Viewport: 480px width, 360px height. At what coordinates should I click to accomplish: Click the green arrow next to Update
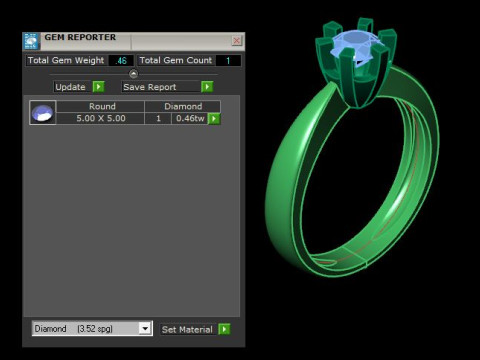tap(98, 87)
